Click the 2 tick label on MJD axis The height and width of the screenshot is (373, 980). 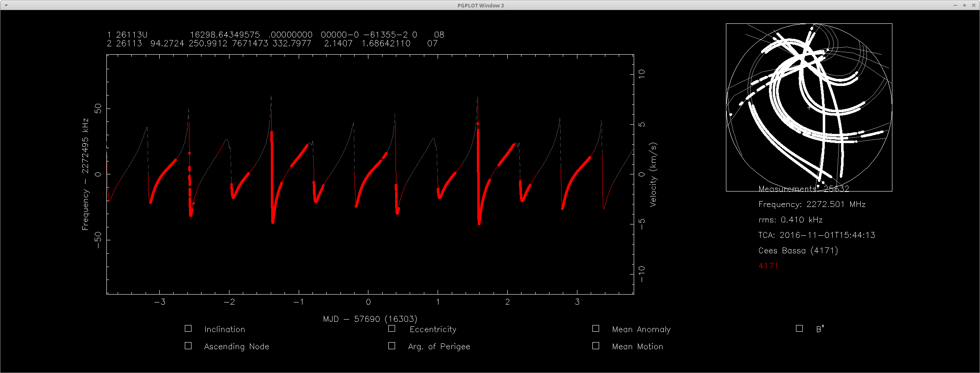508,302
